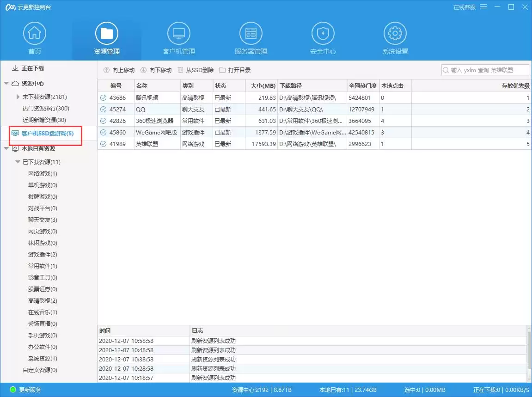Open 服务器管理 server management icon
The width and height of the screenshot is (532, 397).
point(251,34)
